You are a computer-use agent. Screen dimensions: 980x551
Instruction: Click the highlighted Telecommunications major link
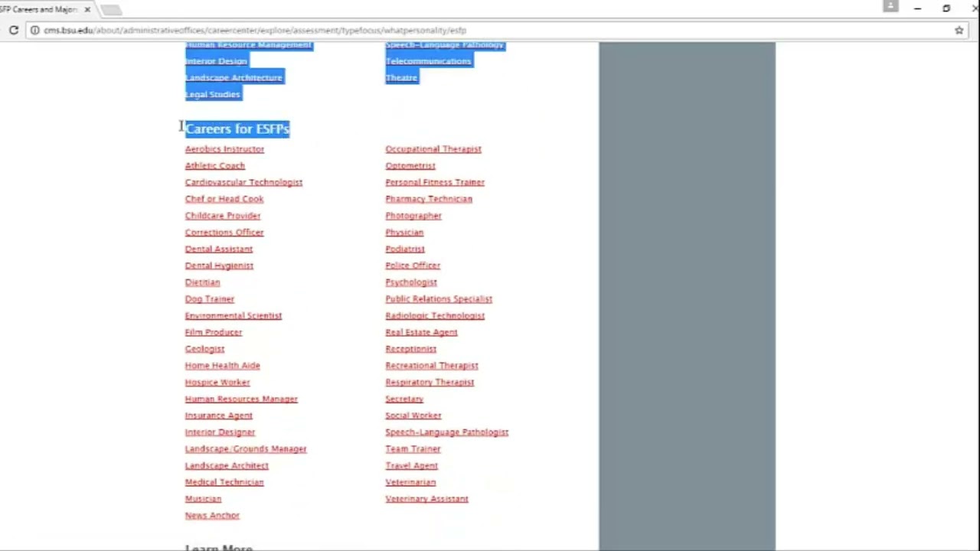pos(428,61)
